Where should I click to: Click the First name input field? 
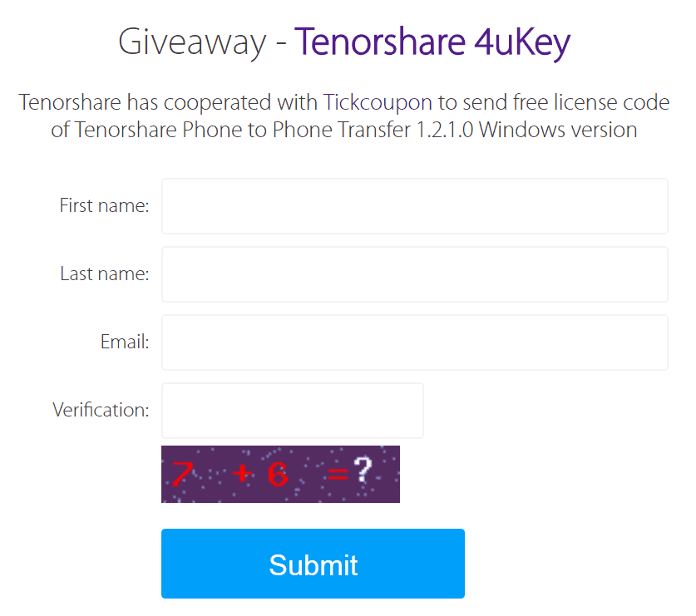414,206
